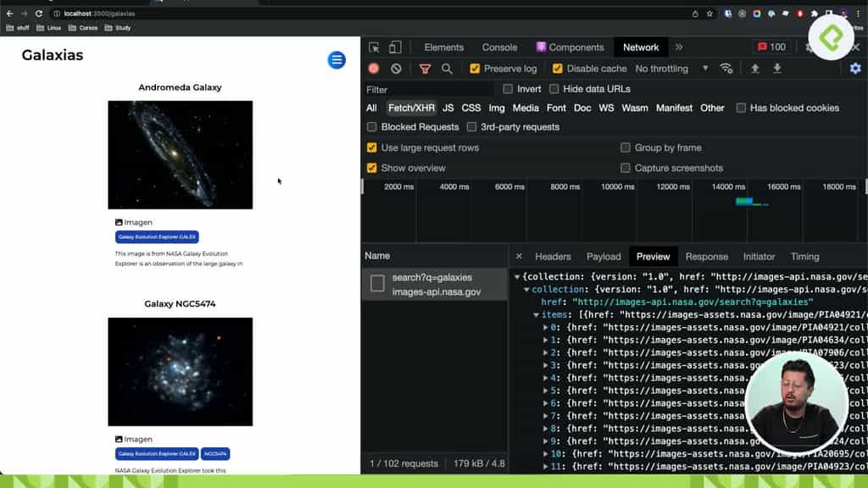This screenshot has height=488, width=868.
Task: Open the network conditions filter funnel icon
Action: point(425,68)
